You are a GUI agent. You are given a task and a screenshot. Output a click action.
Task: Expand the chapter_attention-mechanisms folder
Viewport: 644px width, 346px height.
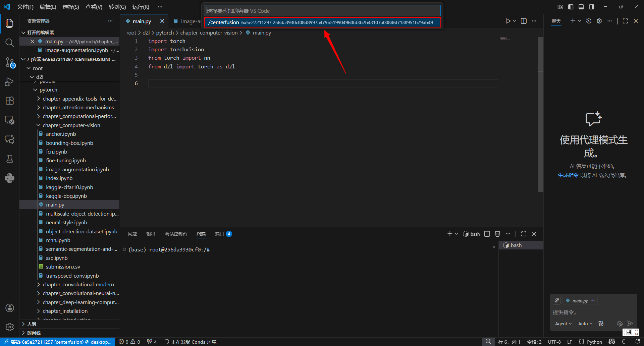39,108
